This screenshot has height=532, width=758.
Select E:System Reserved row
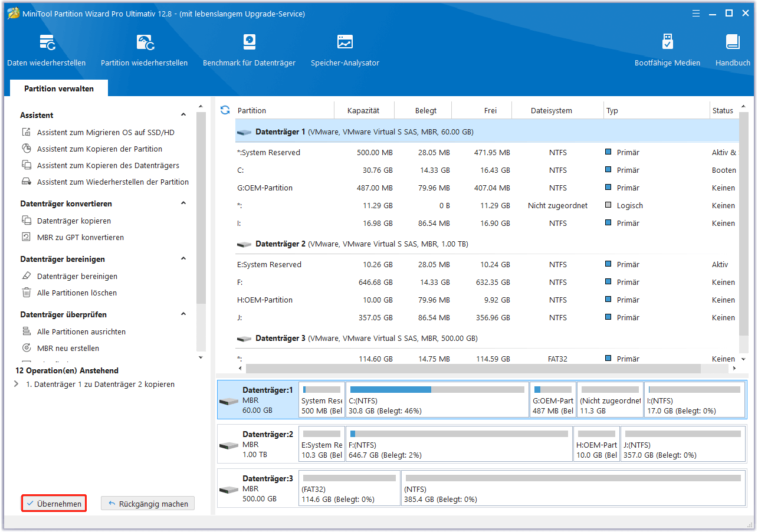click(487, 264)
